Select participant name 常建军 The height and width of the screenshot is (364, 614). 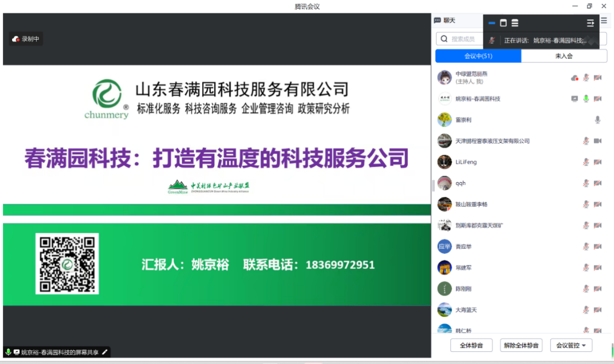point(463,268)
